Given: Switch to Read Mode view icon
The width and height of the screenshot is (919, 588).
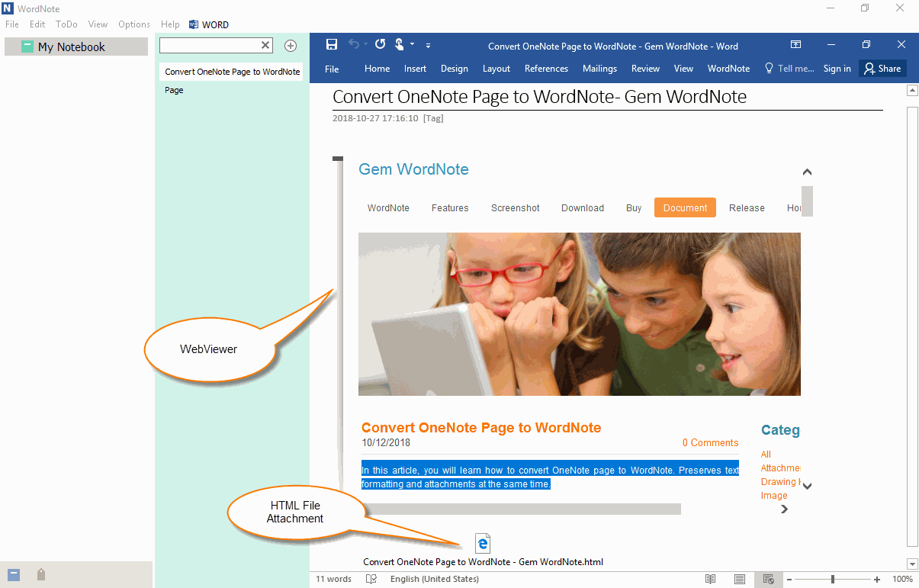Looking at the screenshot, I should pos(710,579).
